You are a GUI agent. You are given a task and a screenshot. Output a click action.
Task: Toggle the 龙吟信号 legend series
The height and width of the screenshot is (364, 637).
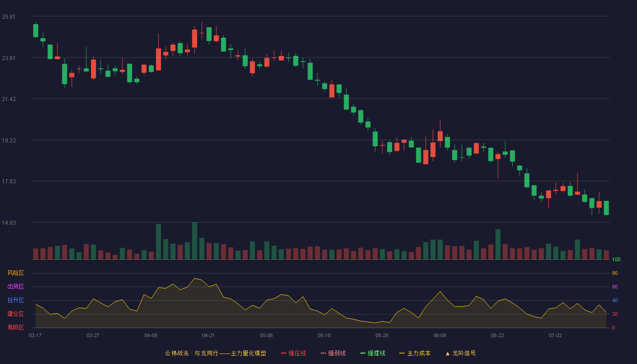tap(460, 353)
